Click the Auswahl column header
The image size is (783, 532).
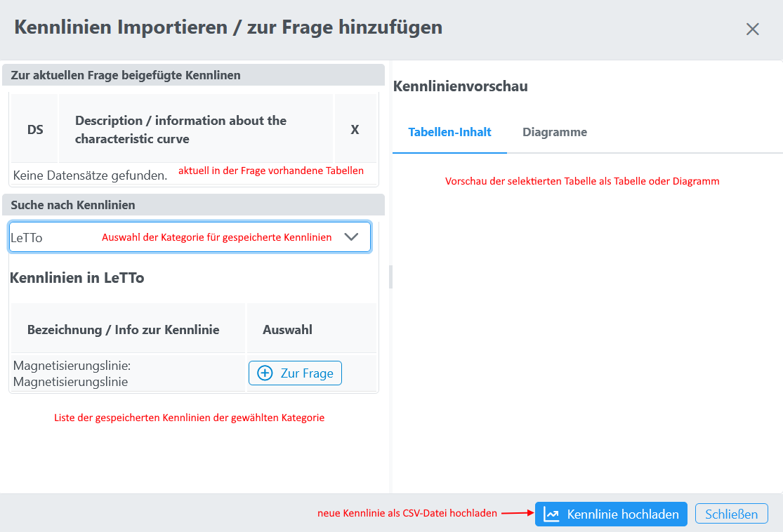287,329
